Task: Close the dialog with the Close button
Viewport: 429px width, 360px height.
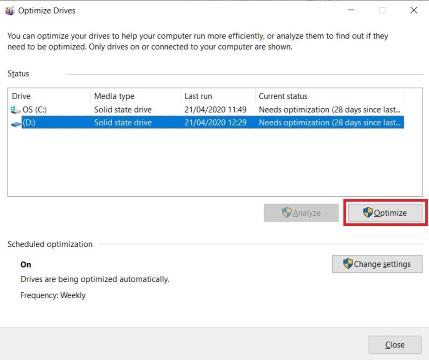Action: (395, 345)
